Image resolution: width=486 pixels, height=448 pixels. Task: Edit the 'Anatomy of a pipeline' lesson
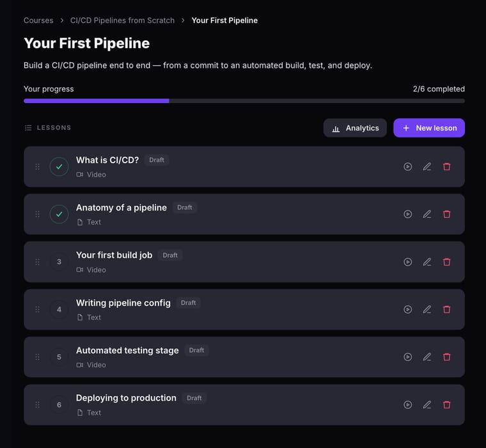pyautogui.click(x=427, y=214)
